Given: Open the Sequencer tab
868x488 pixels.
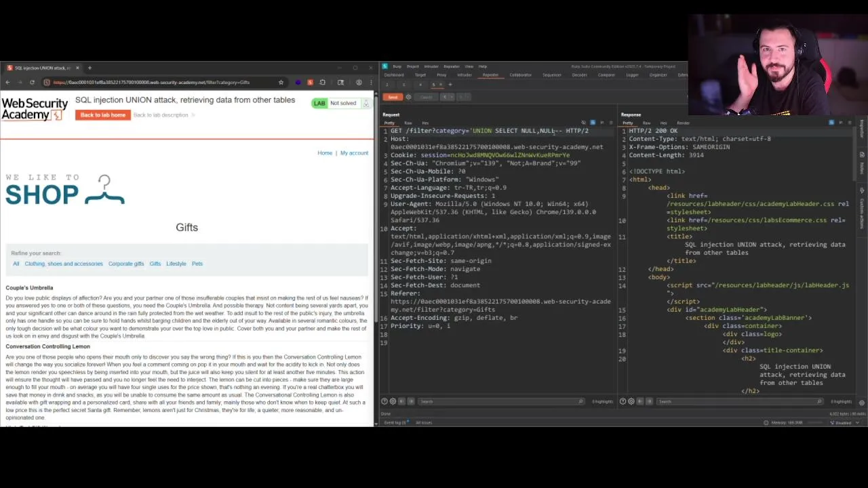Looking at the screenshot, I should tap(552, 75).
